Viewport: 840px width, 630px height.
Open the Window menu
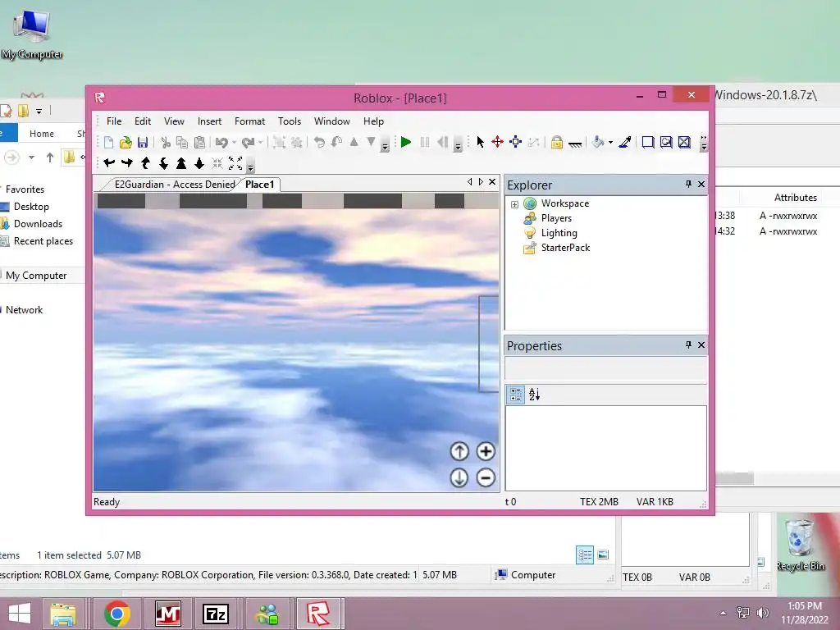331,121
